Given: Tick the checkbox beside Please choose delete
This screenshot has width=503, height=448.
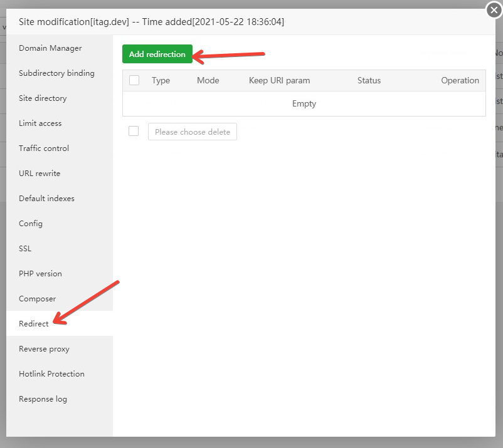Looking at the screenshot, I should (134, 131).
